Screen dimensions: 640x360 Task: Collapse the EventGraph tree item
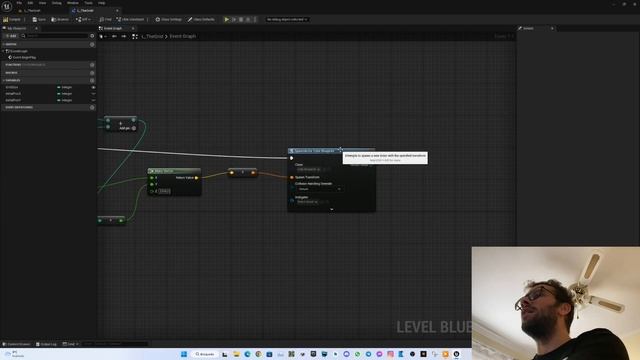(4, 51)
